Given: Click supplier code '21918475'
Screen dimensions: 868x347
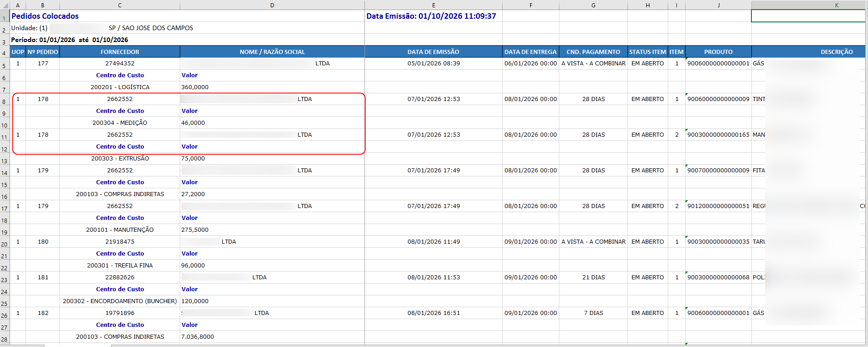Looking at the screenshot, I should pyautogui.click(x=120, y=242).
